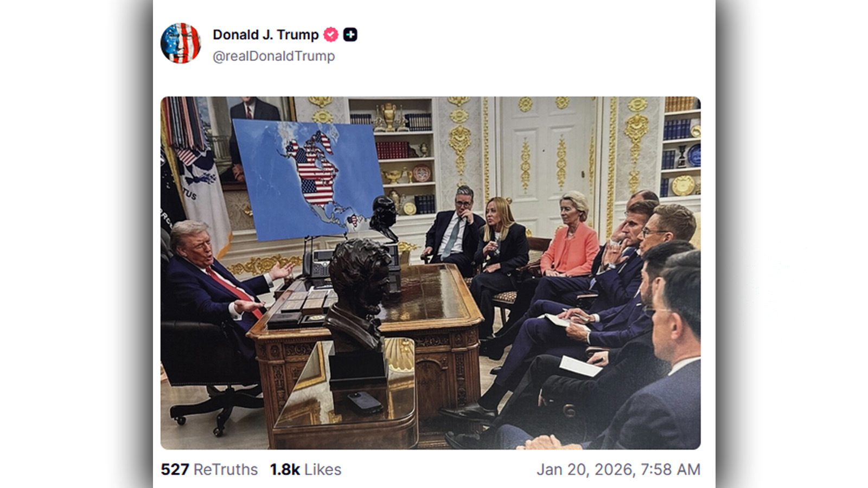Click the word Likes under the image
868x488 pixels.
(323, 469)
